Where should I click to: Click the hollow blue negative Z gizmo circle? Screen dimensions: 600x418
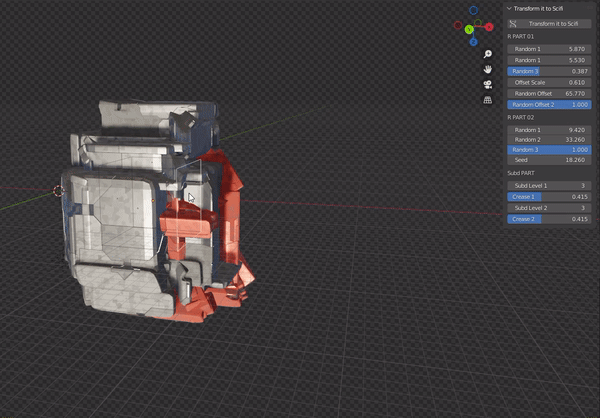473,10
